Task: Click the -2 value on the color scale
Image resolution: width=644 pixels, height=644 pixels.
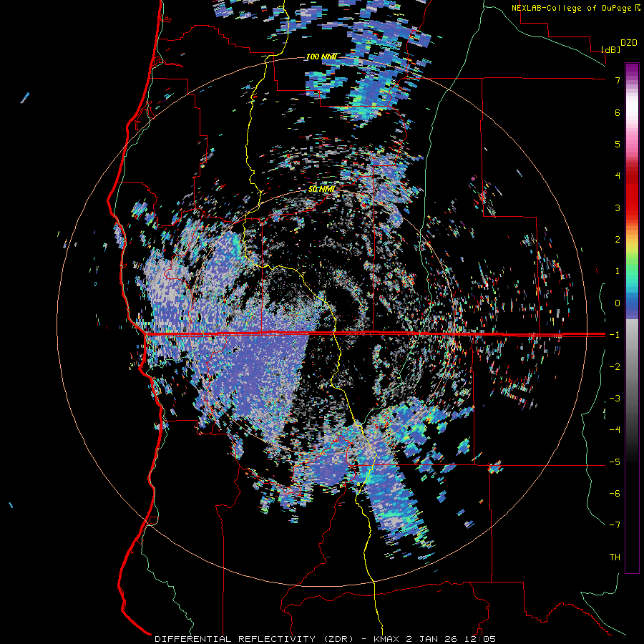Action: (x=615, y=367)
